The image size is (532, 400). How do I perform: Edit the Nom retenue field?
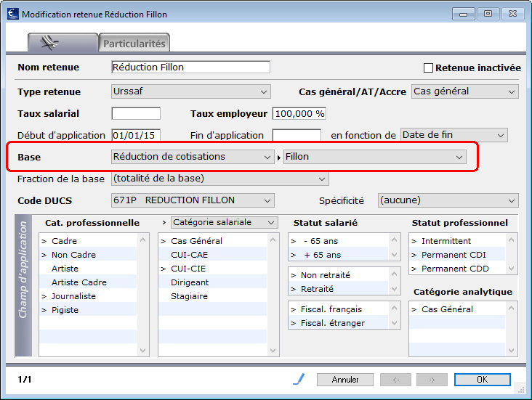[190, 67]
